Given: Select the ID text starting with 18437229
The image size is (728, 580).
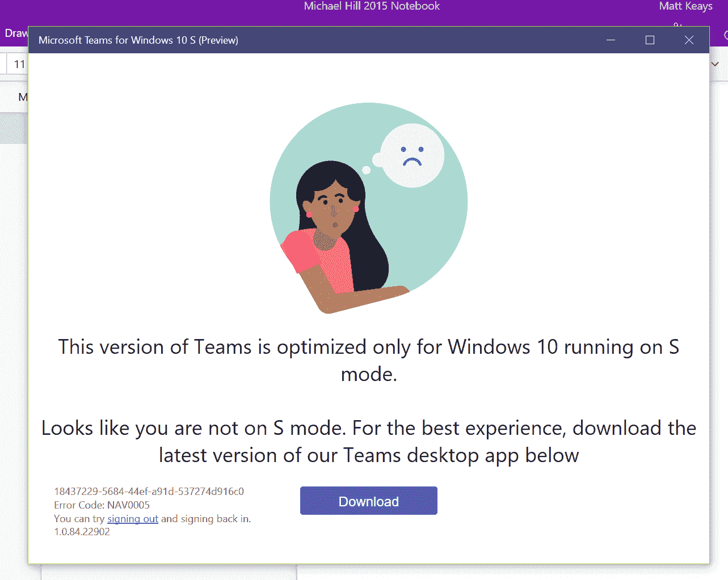Looking at the screenshot, I should tap(149, 492).
